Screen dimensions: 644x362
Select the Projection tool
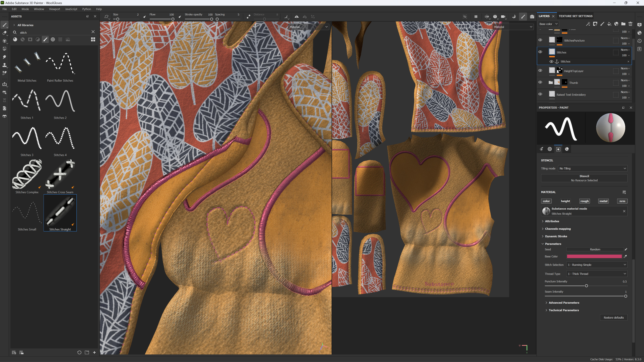point(4,41)
